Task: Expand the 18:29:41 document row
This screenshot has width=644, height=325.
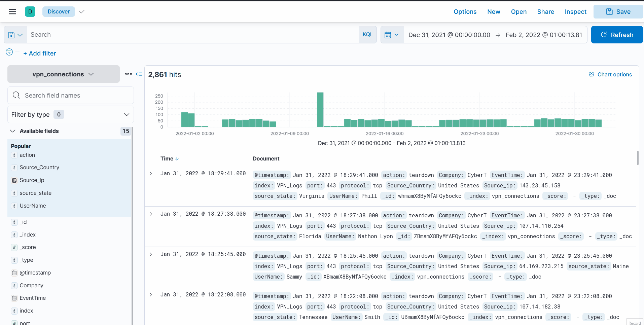Action: pyautogui.click(x=151, y=174)
